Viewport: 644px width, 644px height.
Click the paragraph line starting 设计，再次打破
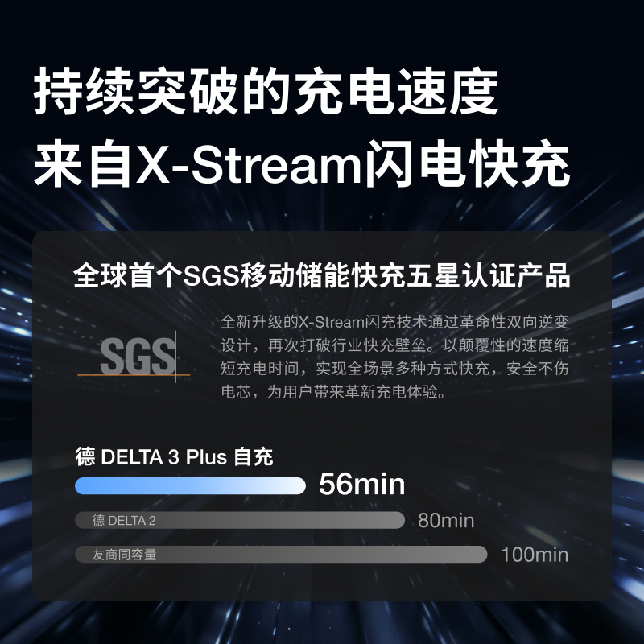[x=394, y=345]
